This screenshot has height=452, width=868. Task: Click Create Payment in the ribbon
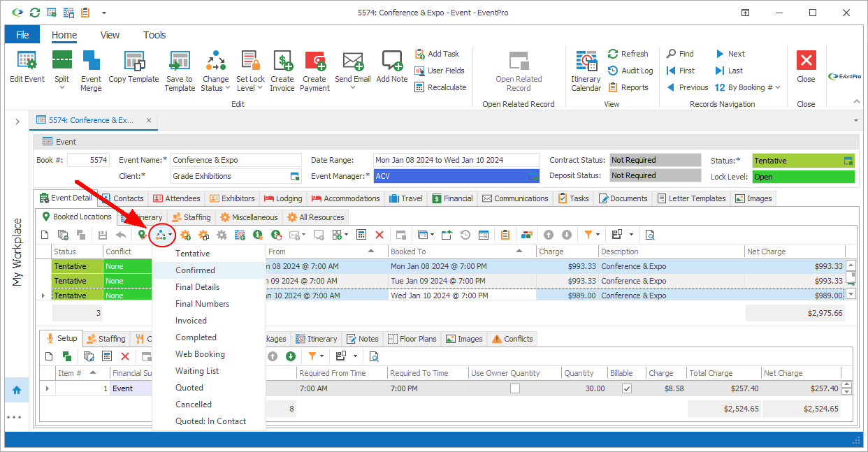[314, 71]
